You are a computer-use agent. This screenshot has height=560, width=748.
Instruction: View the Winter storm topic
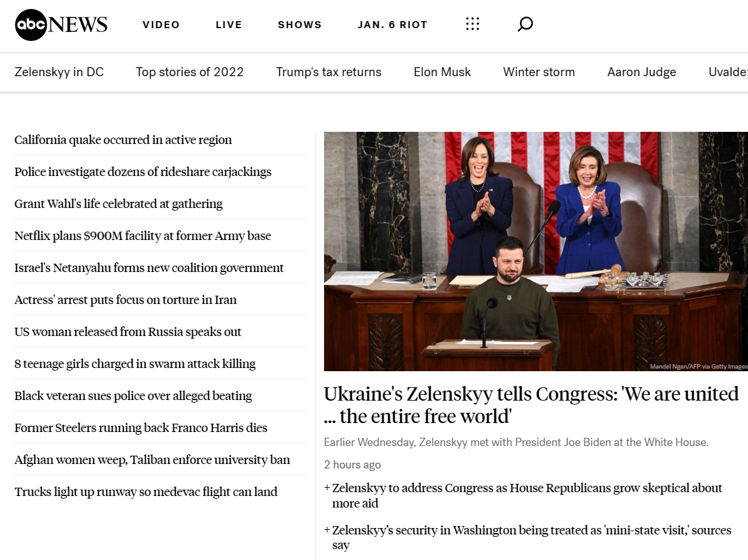pyautogui.click(x=539, y=72)
